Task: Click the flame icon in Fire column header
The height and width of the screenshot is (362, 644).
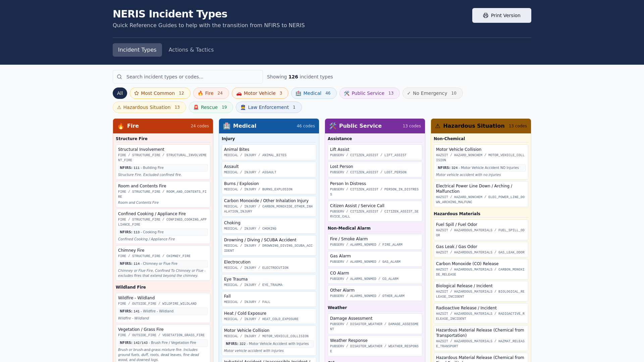Action: coord(121,126)
